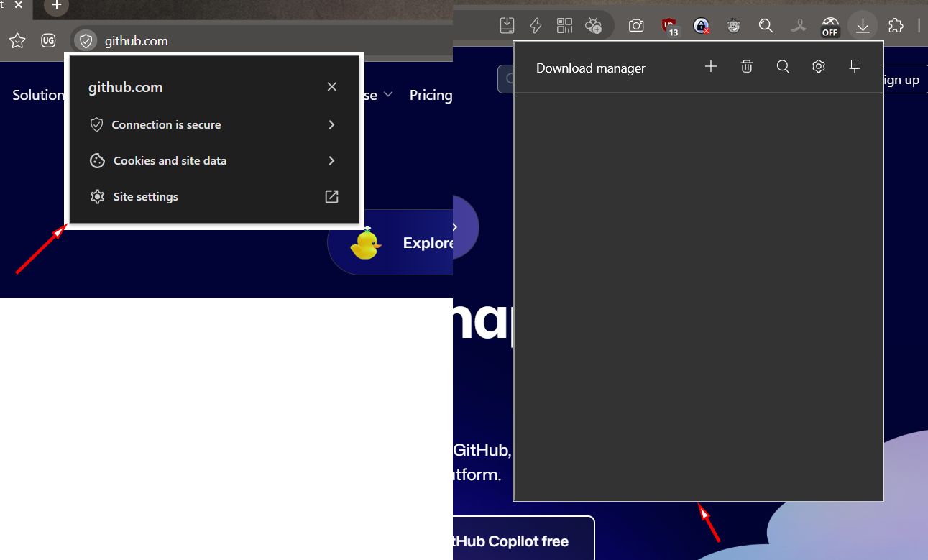Pin the Download manager panel
The image size is (928, 560).
point(855,67)
